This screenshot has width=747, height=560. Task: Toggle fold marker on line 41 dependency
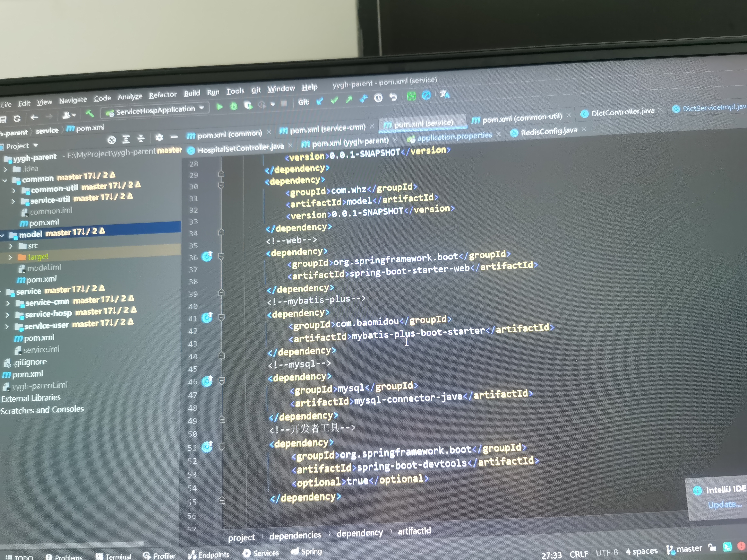(x=222, y=317)
